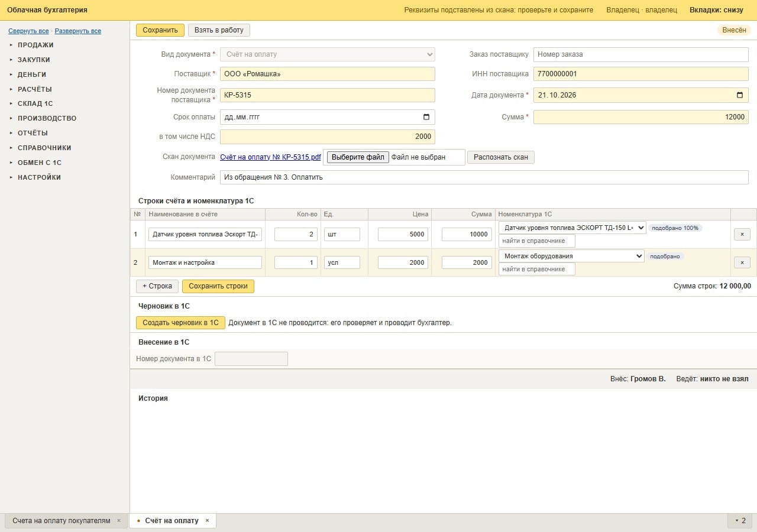Click Создать черновик в 1С button
Image resolution: width=757 pixels, height=532 pixels.
tap(180, 323)
